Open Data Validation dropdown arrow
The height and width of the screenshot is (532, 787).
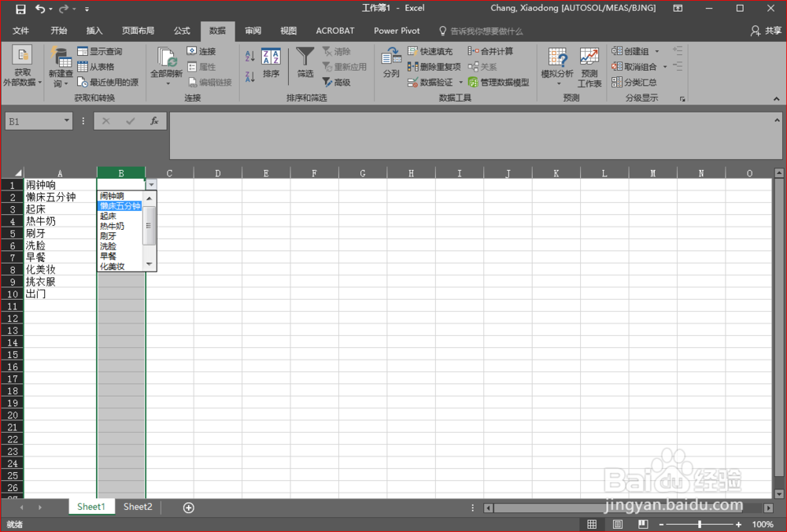460,83
